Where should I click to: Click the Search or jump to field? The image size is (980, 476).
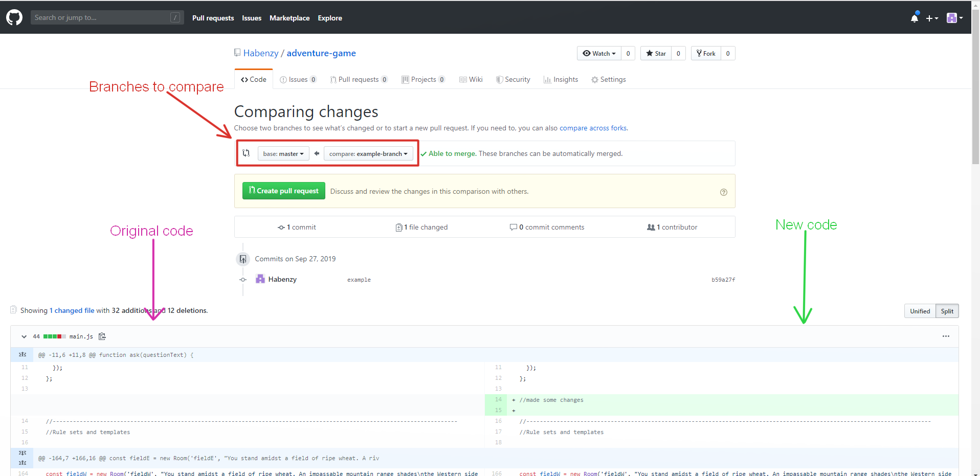[x=107, y=17]
